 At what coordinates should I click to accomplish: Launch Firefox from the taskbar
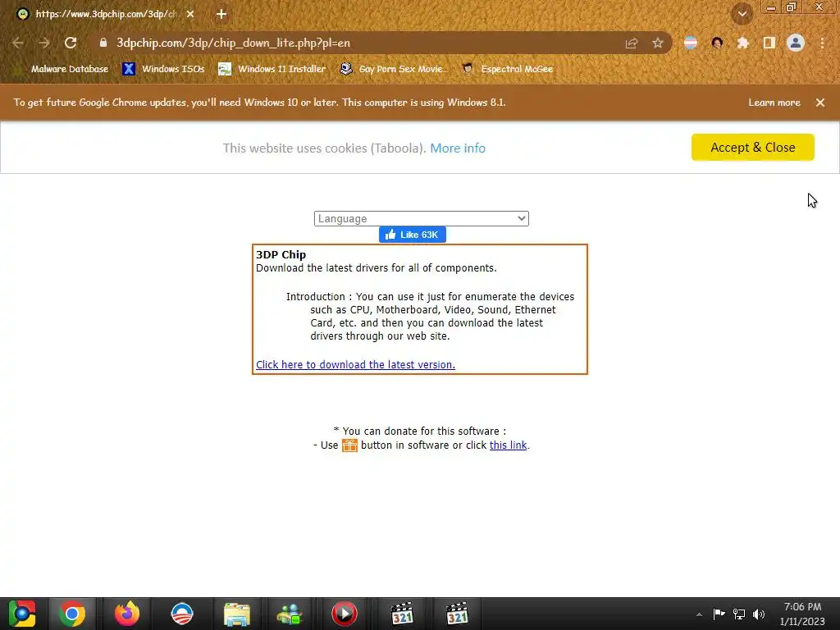127,614
